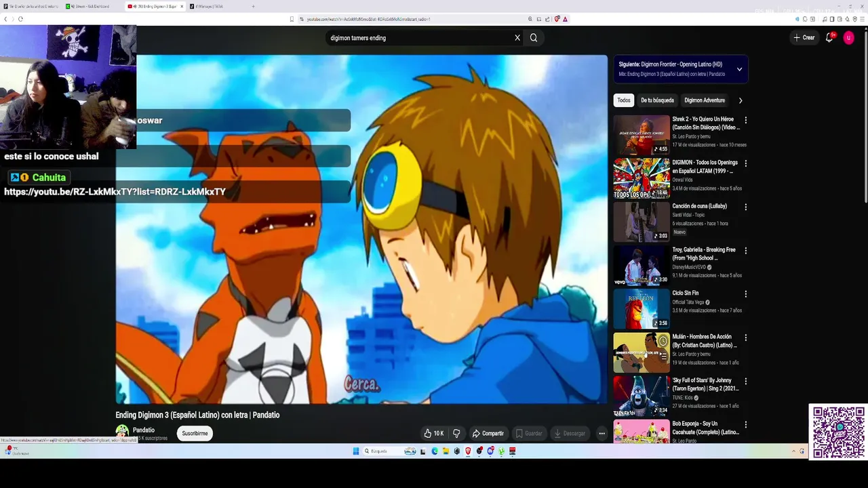This screenshot has height=488, width=868.
Task: Open options for Shrek 2 video
Action: [x=746, y=120]
